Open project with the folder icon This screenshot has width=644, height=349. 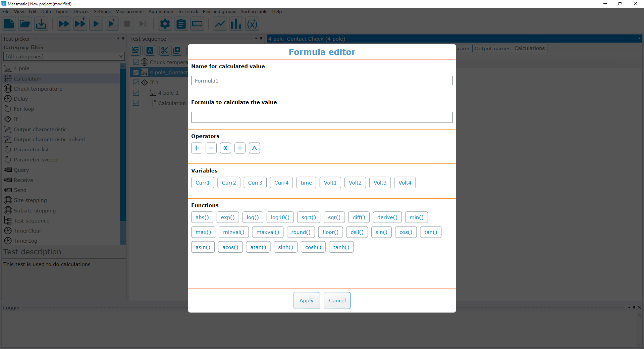[25, 24]
